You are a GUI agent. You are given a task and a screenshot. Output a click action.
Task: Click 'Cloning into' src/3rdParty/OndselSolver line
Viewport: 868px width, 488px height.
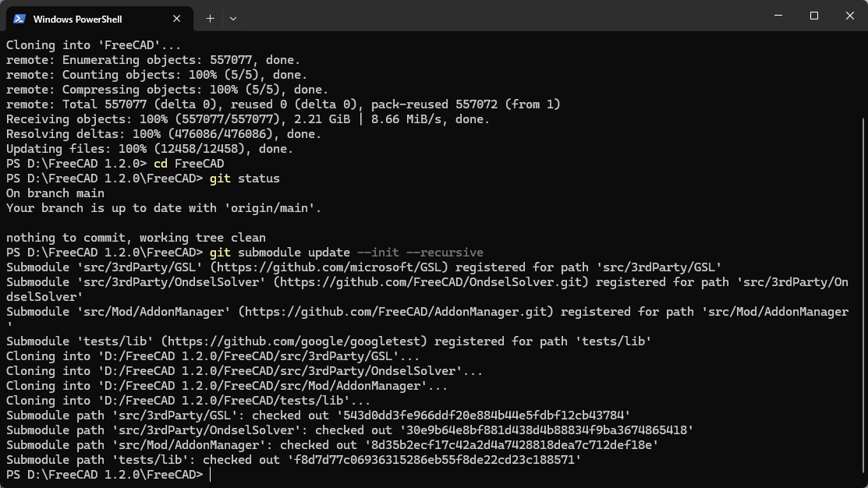pyautogui.click(x=245, y=371)
